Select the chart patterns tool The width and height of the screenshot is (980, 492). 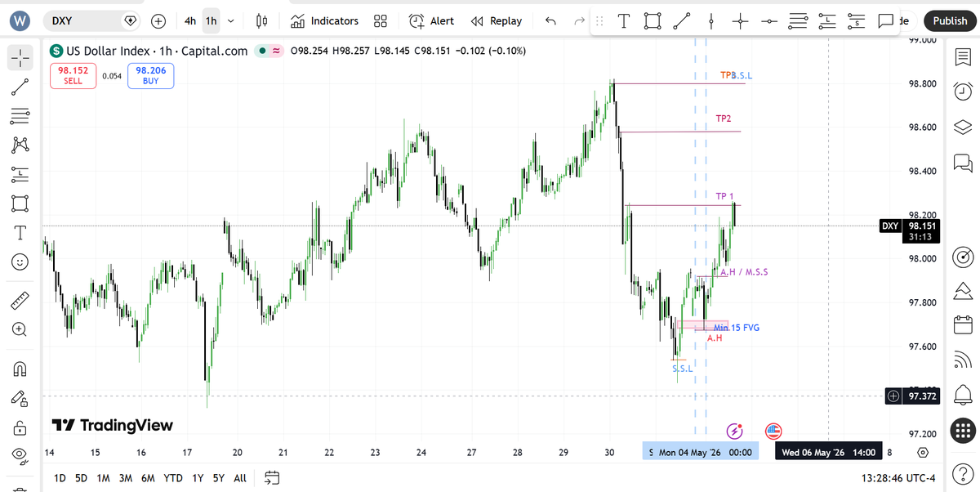pyautogui.click(x=21, y=145)
